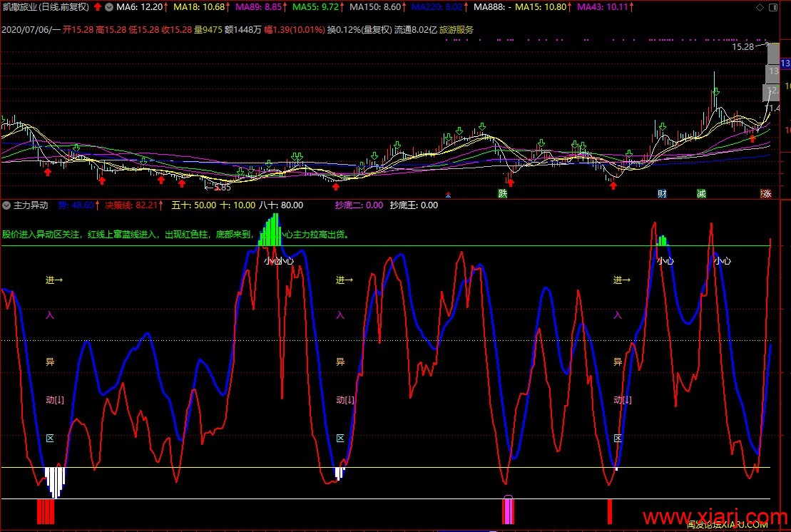Open the main chart indicator dropdown arrow

pos(109,7)
